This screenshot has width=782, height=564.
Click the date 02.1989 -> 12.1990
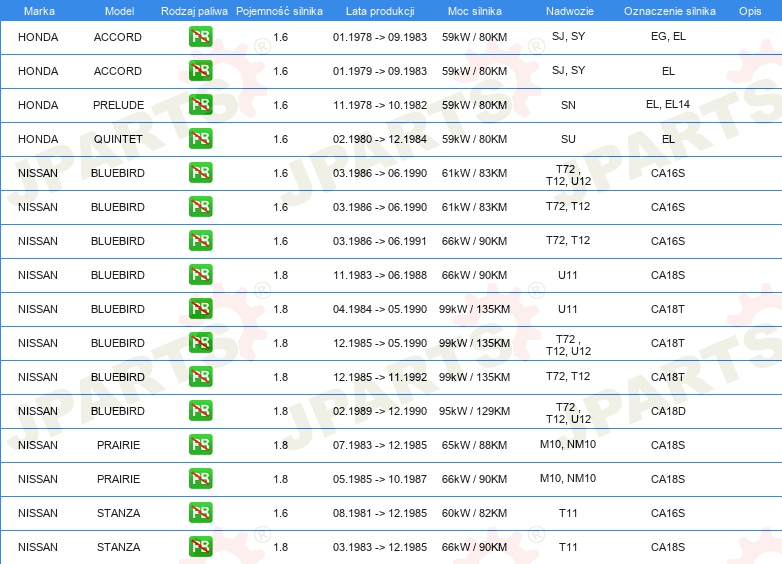380,411
